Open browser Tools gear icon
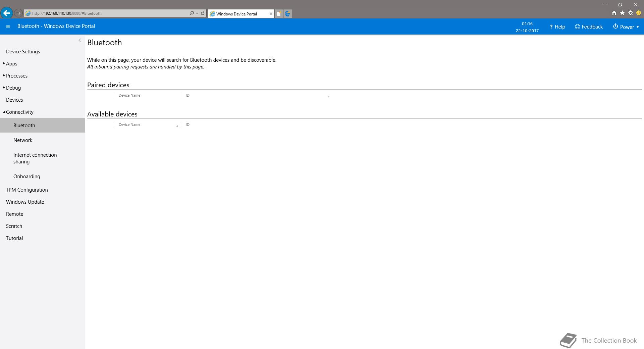The width and height of the screenshot is (644, 349). click(631, 13)
